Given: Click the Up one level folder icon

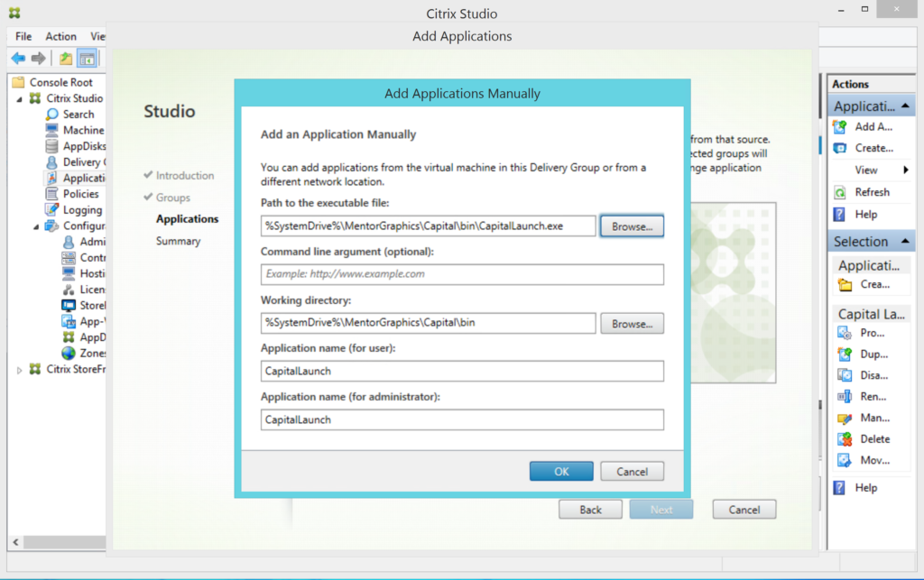Looking at the screenshot, I should coord(65,59).
